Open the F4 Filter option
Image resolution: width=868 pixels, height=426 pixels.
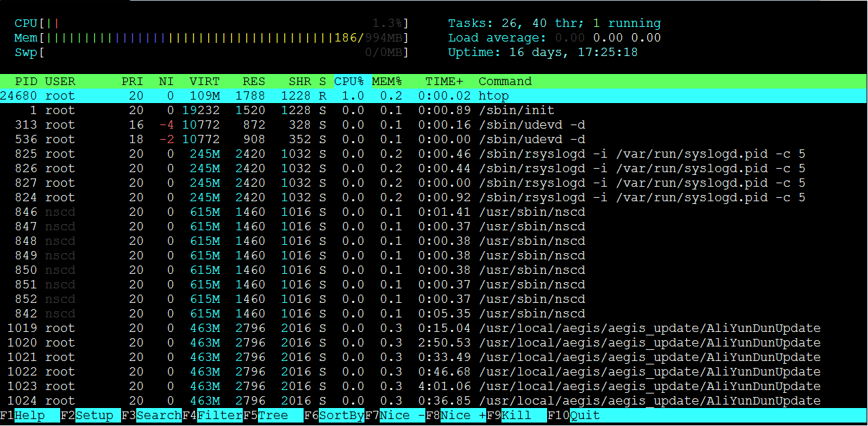click(x=219, y=416)
